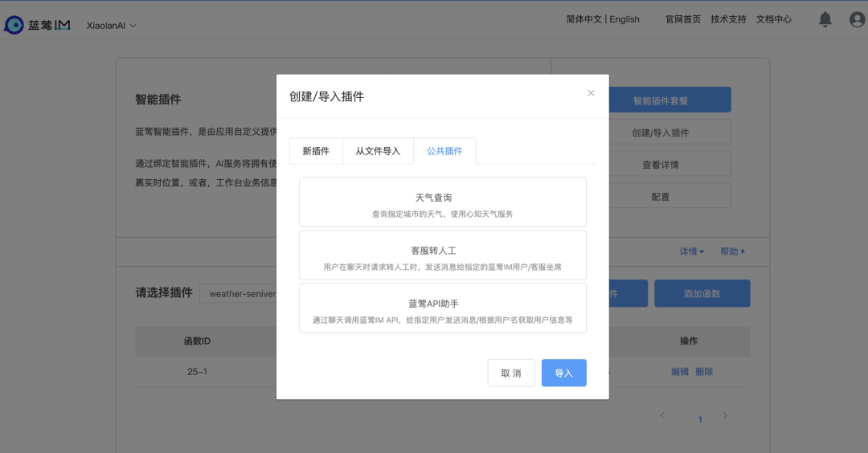Screen dimensions: 868x453
Task: Click 编辑 for function 25-1
Action: click(680, 372)
